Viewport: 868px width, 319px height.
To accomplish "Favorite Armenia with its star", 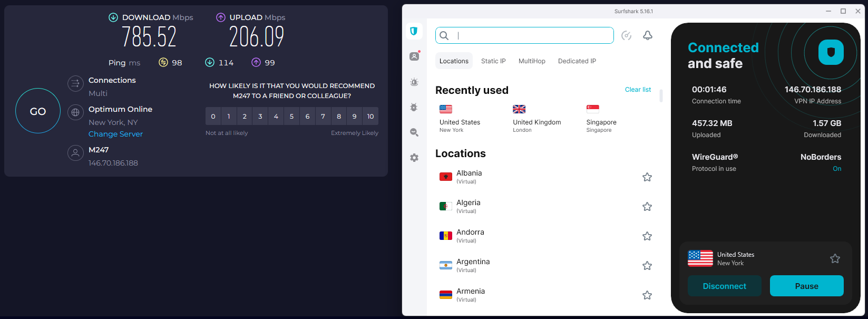I will tap(647, 295).
